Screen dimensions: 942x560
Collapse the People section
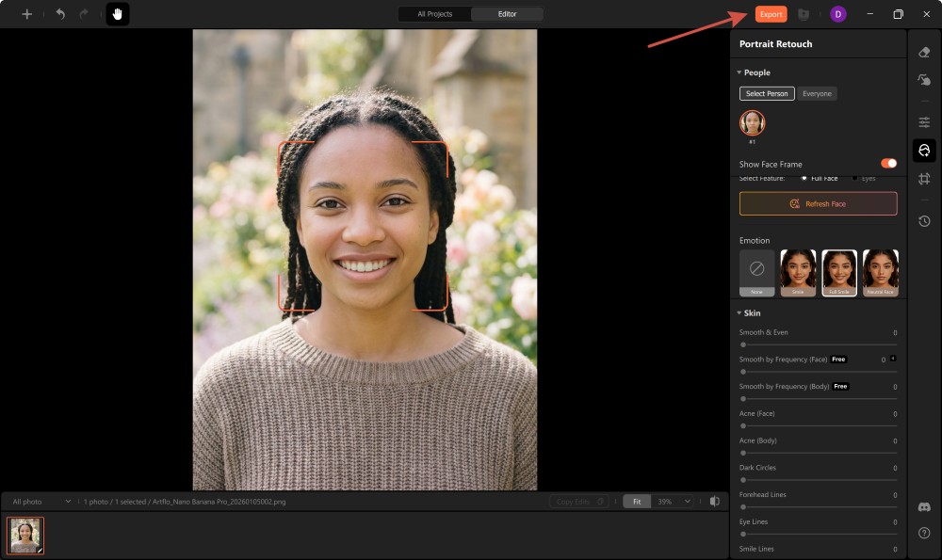[740, 72]
